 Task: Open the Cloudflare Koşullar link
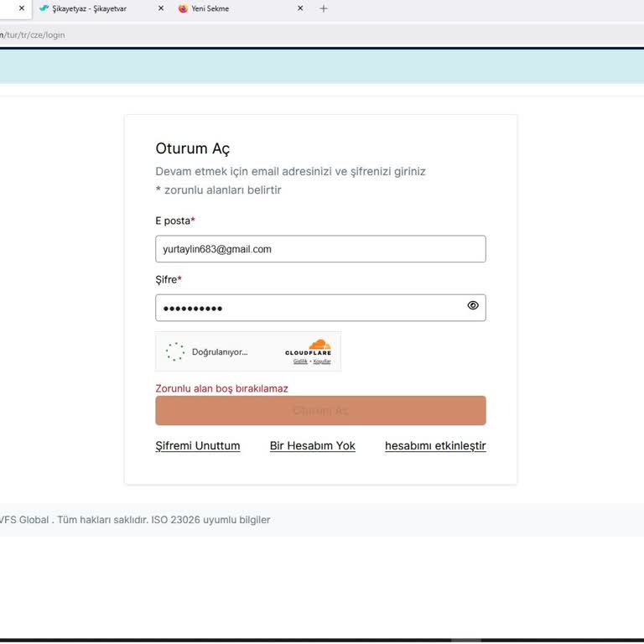[322, 361]
